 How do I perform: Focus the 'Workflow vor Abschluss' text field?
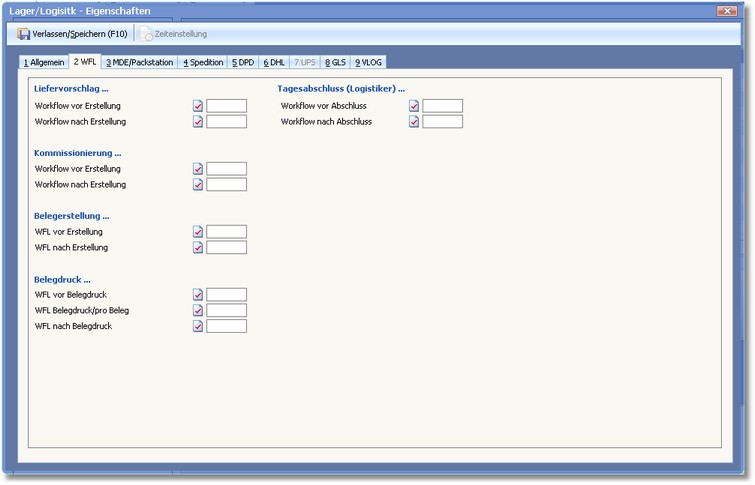(x=442, y=106)
